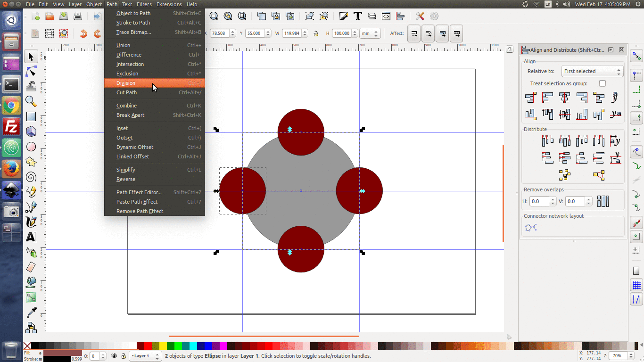
Task: Click the Y coordinate input field
Action: pyautogui.click(x=255, y=33)
